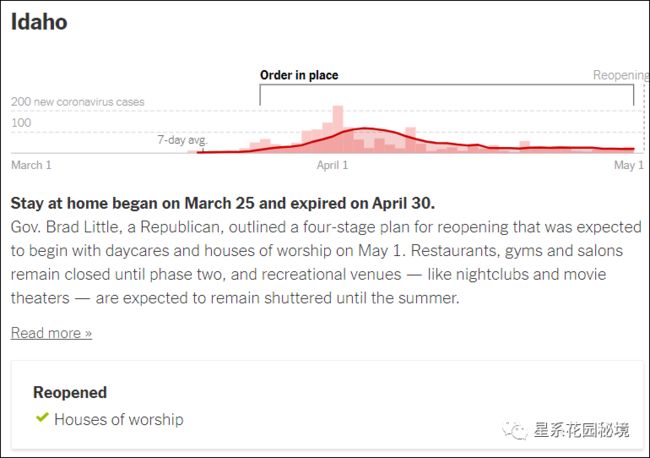Click the Reopening label on the chart
Viewport: 650px width, 458px height.
620,75
